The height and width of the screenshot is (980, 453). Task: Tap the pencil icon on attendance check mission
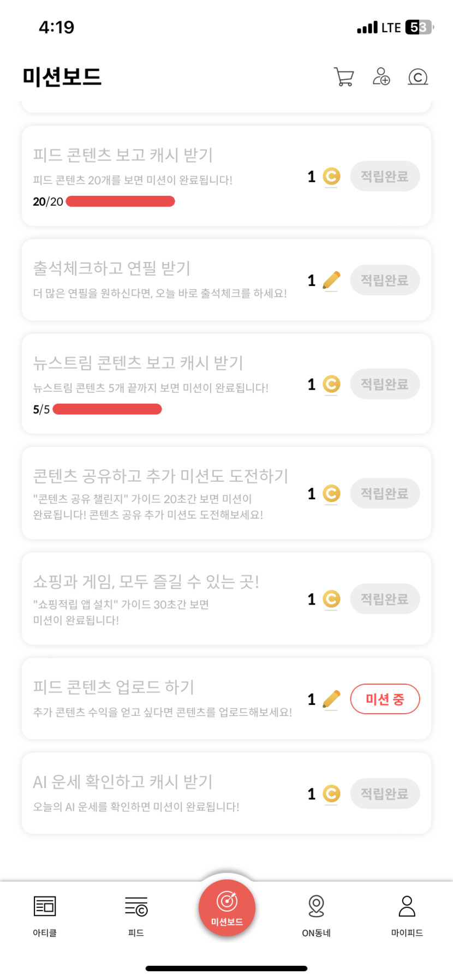click(331, 280)
